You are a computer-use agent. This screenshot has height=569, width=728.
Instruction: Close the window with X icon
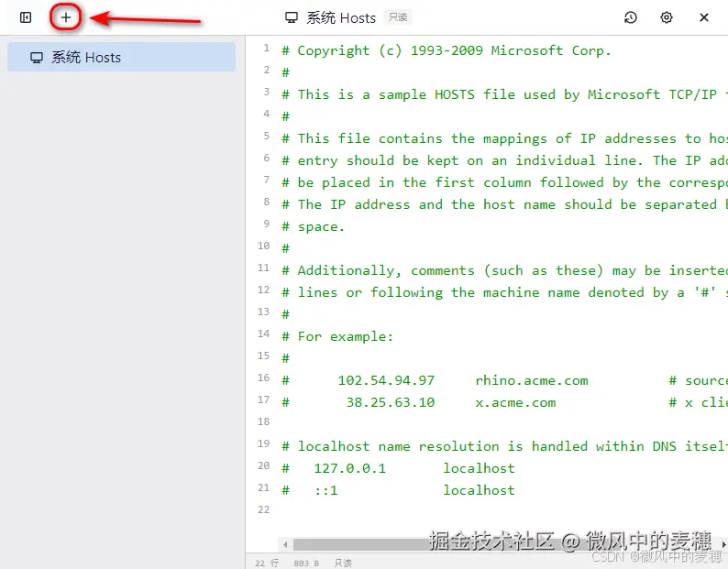[x=704, y=17]
